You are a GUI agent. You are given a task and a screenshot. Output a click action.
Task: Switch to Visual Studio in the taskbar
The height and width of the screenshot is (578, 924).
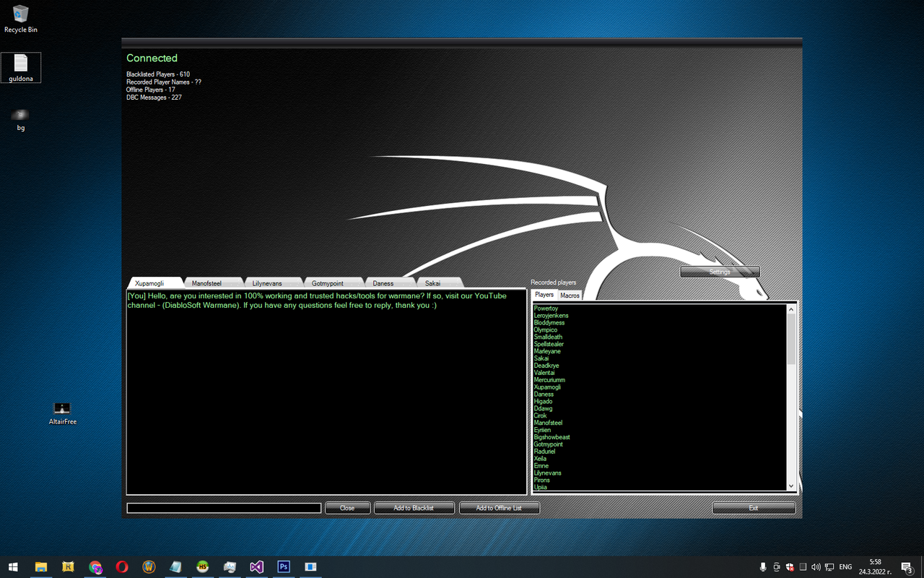(x=256, y=567)
